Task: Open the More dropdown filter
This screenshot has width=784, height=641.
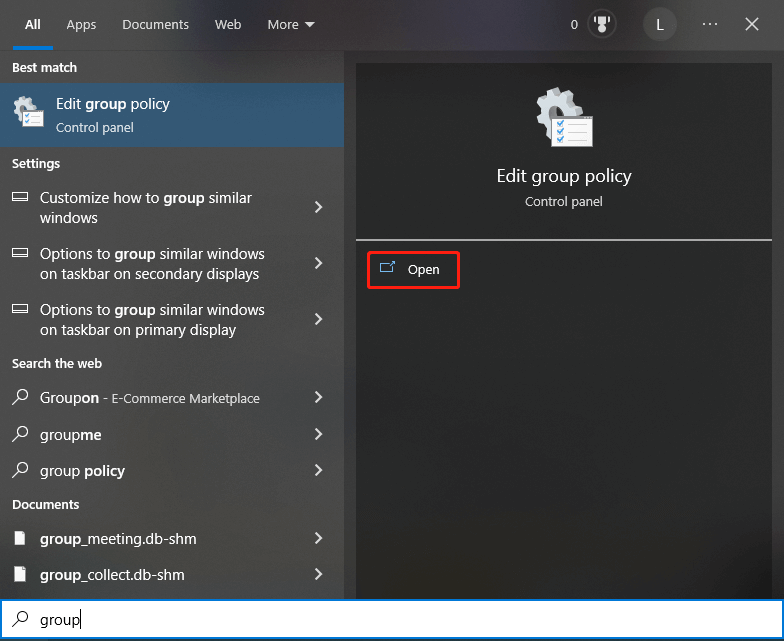Action: coord(291,24)
